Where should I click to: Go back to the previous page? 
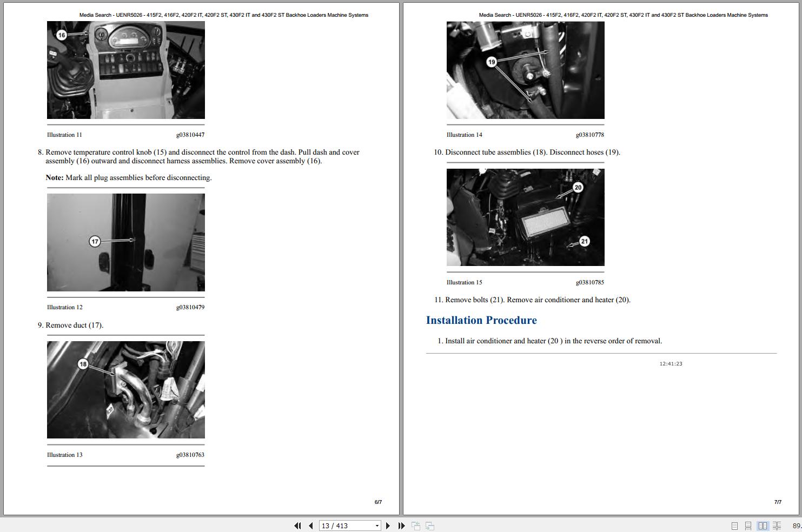pos(310,525)
